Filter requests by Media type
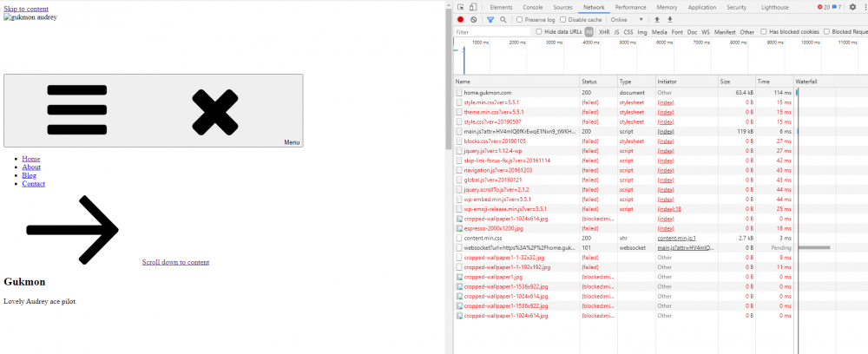 click(x=660, y=31)
